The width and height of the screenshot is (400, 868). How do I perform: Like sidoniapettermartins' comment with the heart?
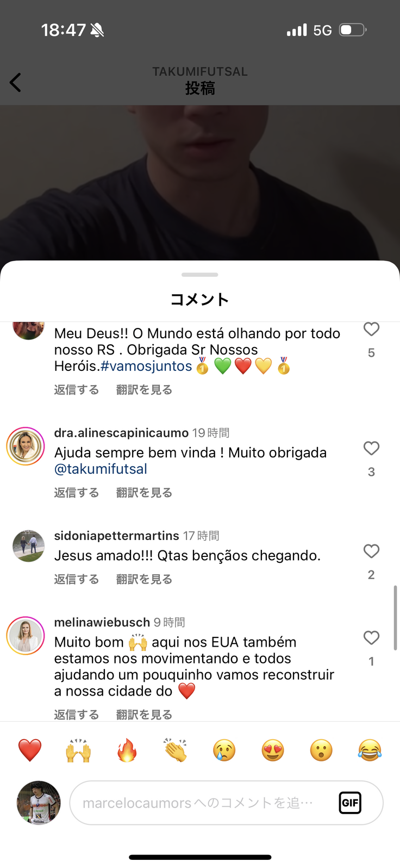pyautogui.click(x=371, y=551)
